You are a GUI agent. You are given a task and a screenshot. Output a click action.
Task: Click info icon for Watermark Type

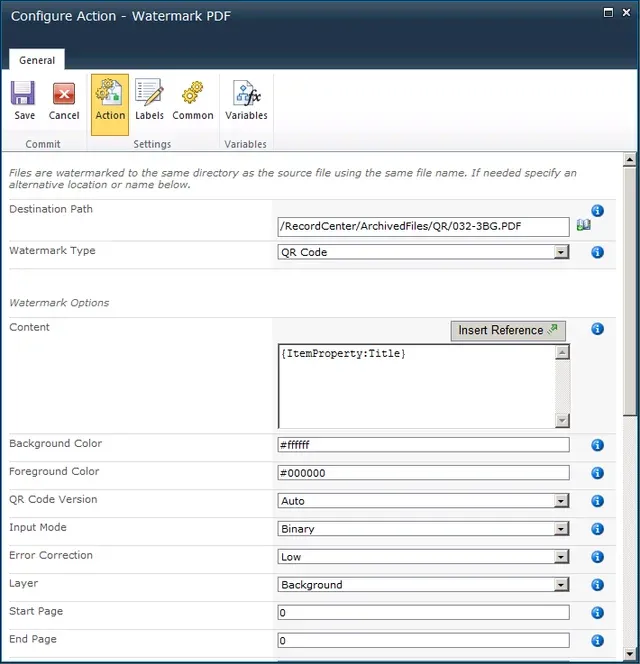597,252
